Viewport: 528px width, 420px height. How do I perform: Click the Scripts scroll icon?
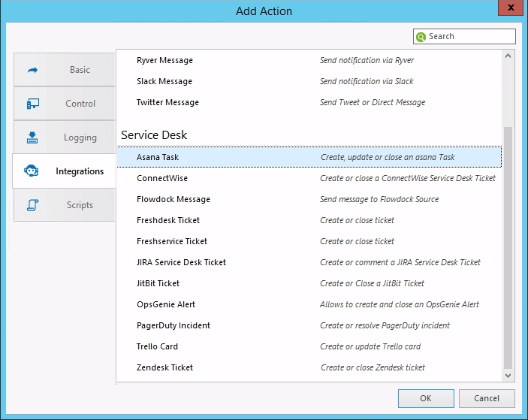(x=32, y=205)
